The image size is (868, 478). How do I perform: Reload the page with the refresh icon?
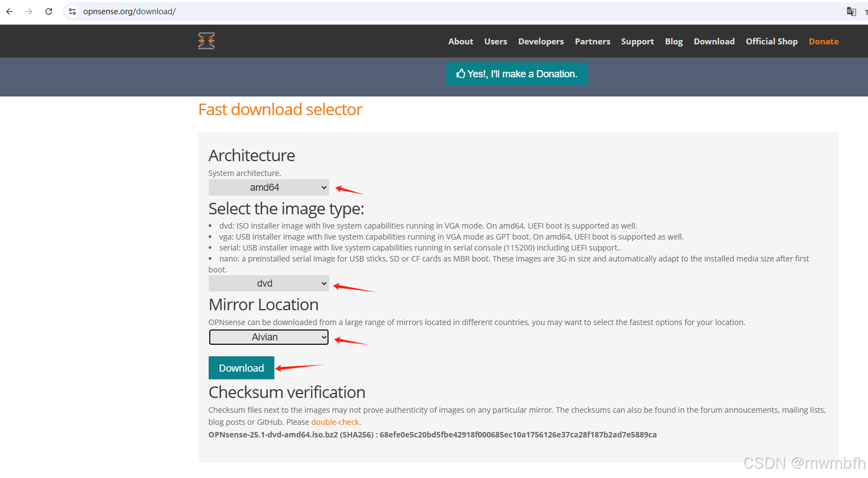[x=49, y=12]
